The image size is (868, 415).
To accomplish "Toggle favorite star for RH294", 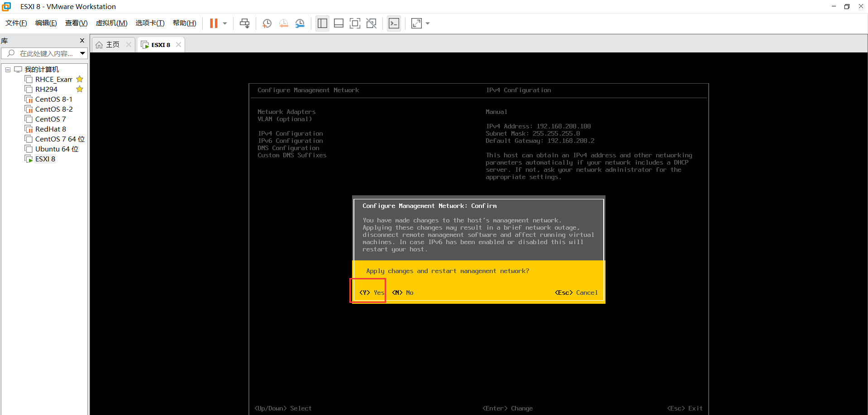I will point(80,89).
